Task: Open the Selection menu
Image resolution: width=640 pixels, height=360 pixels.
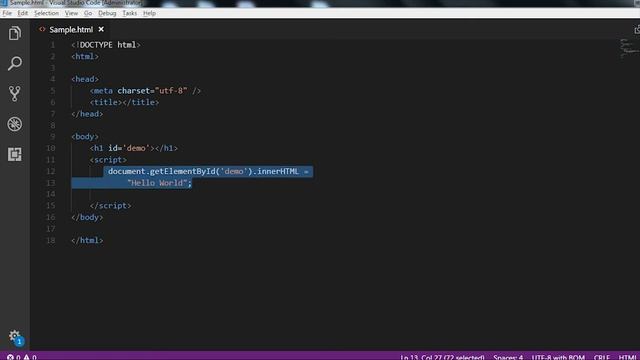Action: (x=46, y=13)
